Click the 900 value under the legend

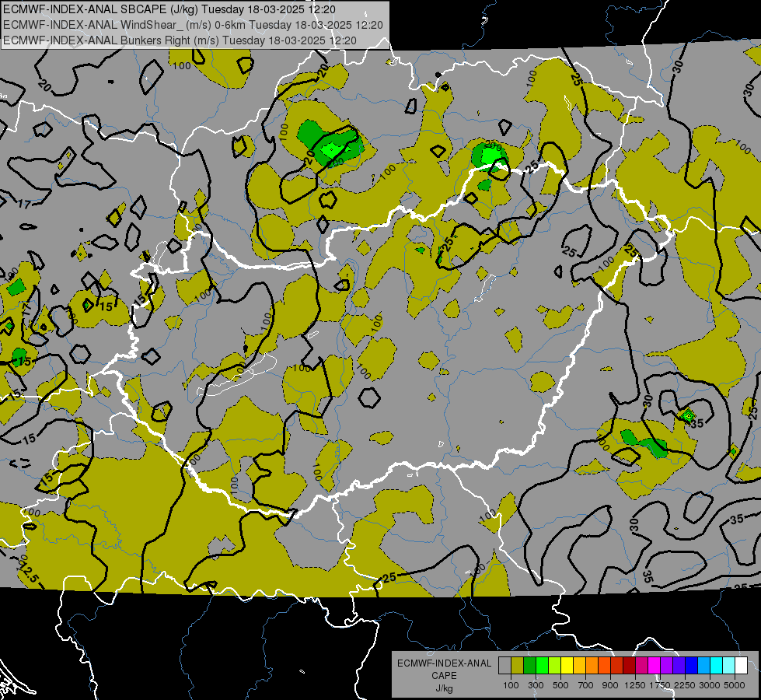click(610, 685)
